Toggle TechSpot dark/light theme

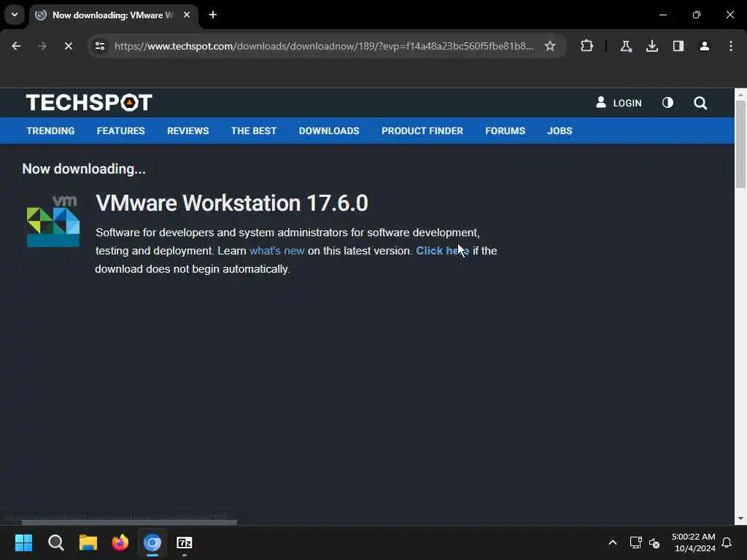(667, 102)
